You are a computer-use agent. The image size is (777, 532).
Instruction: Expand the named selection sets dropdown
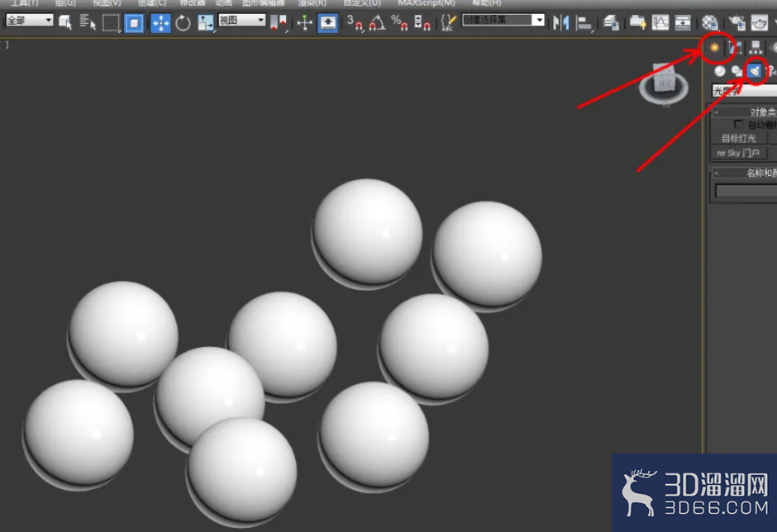point(503,21)
